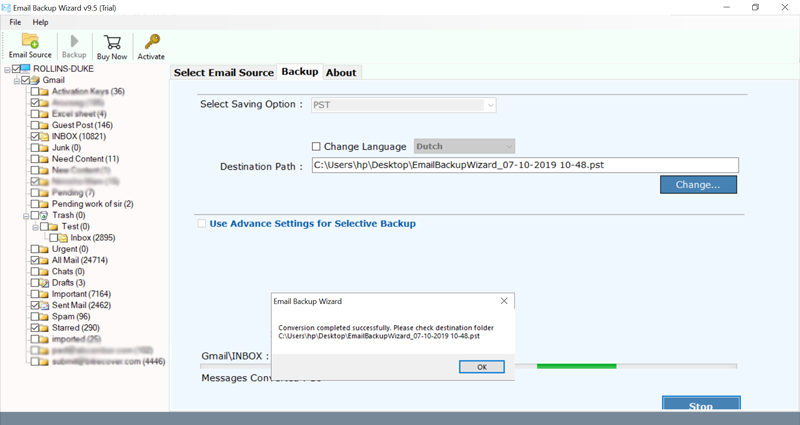The height and width of the screenshot is (425, 800).
Task: Click the Backup play icon
Action: [x=74, y=45]
